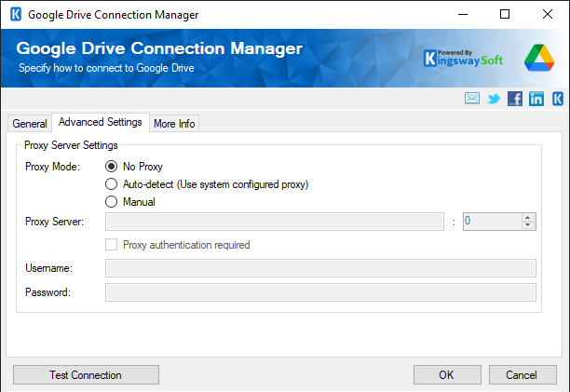Confirm with the OK button

pyautogui.click(x=447, y=374)
